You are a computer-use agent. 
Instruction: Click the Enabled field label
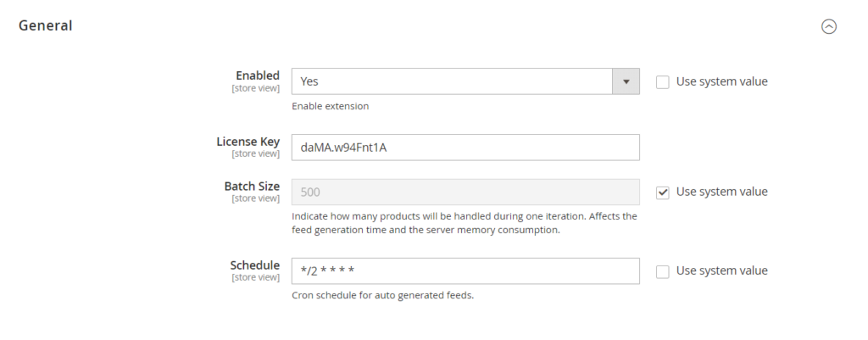pyautogui.click(x=257, y=75)
